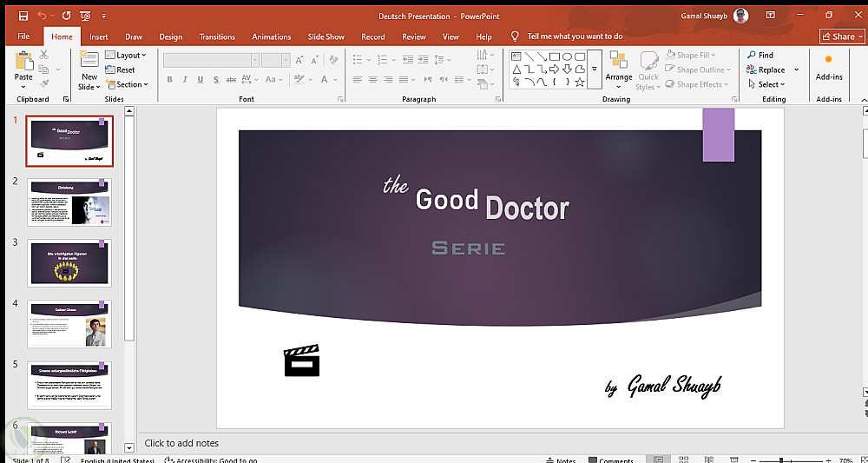Click the Text Direction icon
868x463 pixels.
coord(482,54)
